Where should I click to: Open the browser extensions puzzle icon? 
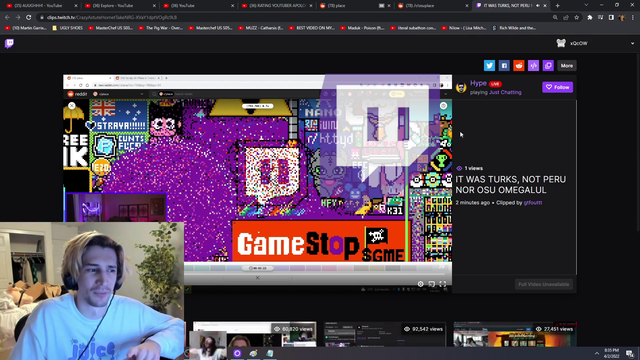pyautogui.click(x=590, y=18)
